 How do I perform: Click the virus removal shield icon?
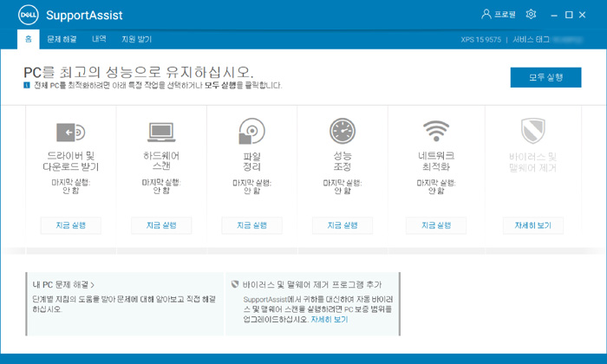click(x=532, y=131)
